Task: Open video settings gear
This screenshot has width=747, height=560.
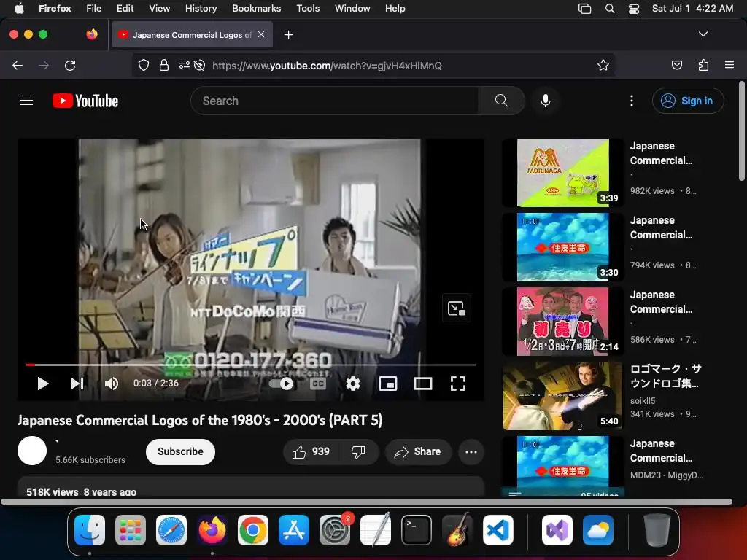Action: [353, 384]
